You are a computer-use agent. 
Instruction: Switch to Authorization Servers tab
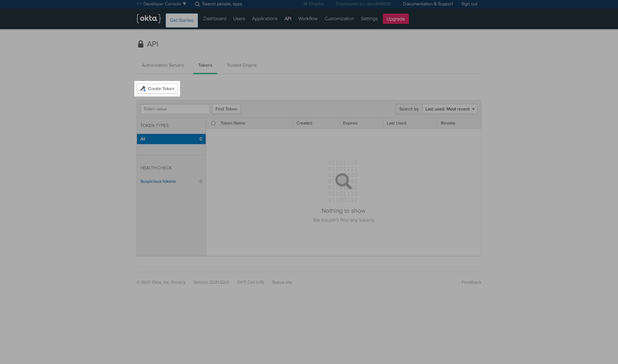(163, 65)
